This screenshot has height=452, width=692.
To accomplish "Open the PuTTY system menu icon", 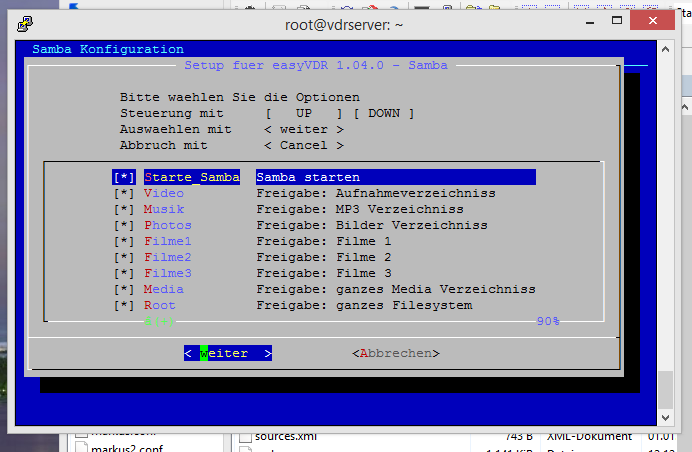I will (25, 24).
